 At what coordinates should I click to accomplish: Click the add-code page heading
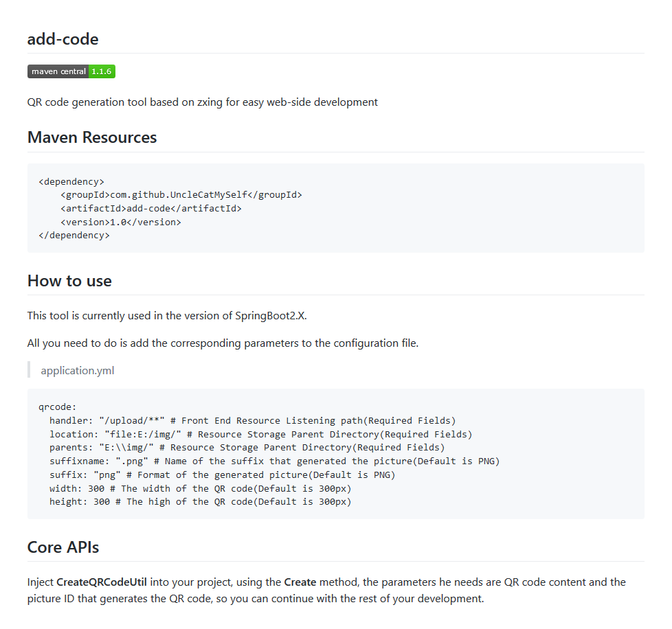[63, 39]
